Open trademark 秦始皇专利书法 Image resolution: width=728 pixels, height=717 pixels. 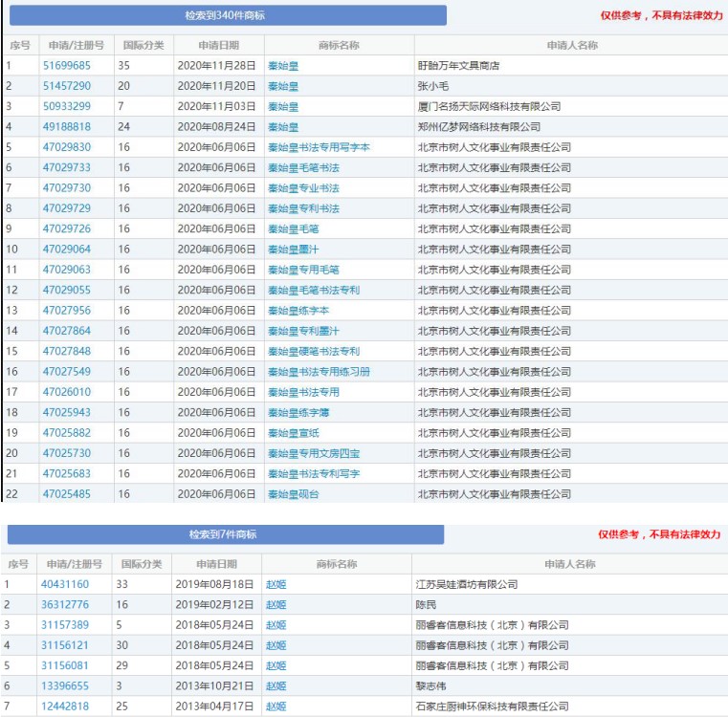coord(303,208)
